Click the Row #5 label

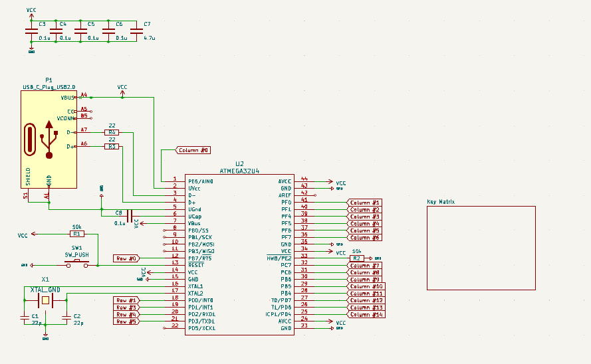(x=126, y=321)
